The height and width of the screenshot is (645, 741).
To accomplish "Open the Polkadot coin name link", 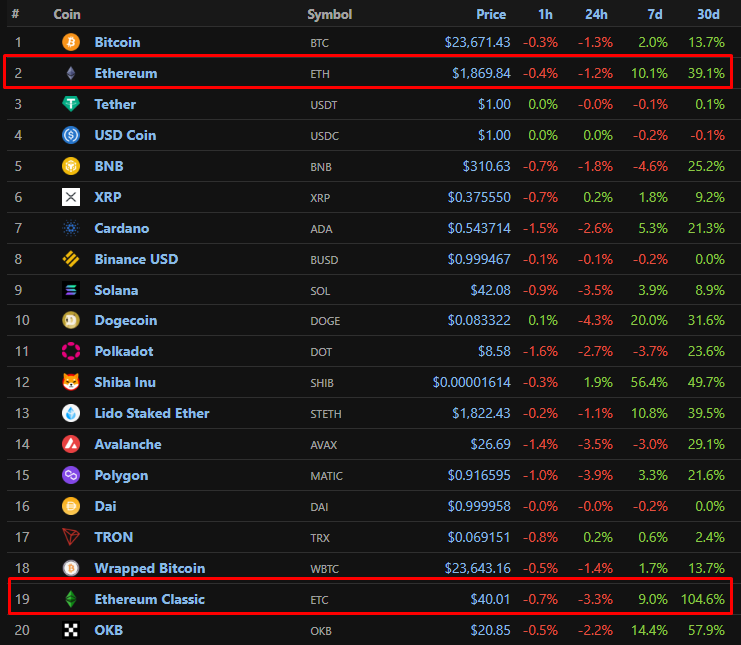I will tap(122, 351).
